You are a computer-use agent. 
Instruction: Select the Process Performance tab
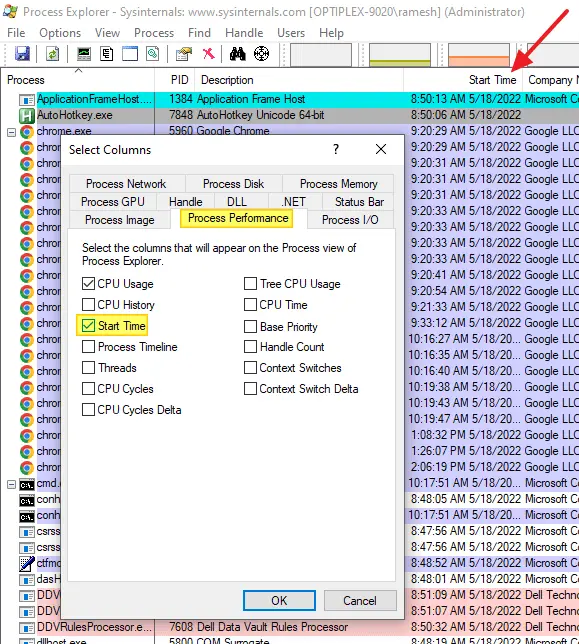[238, 218]
